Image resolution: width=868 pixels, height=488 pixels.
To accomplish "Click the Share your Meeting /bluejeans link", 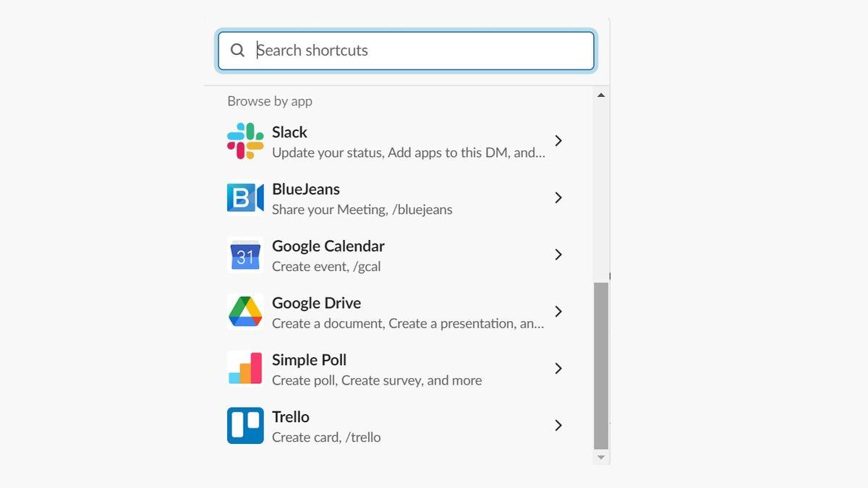I will [362, 209].
